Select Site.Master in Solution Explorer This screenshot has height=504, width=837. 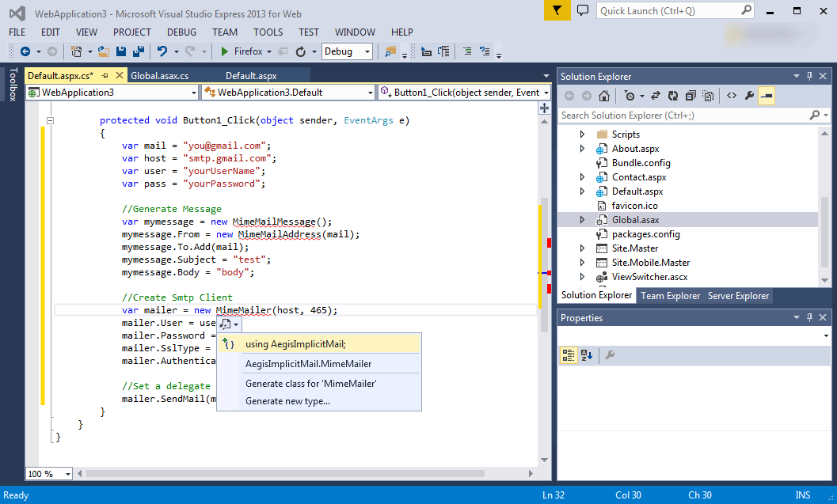click(635, 248)
